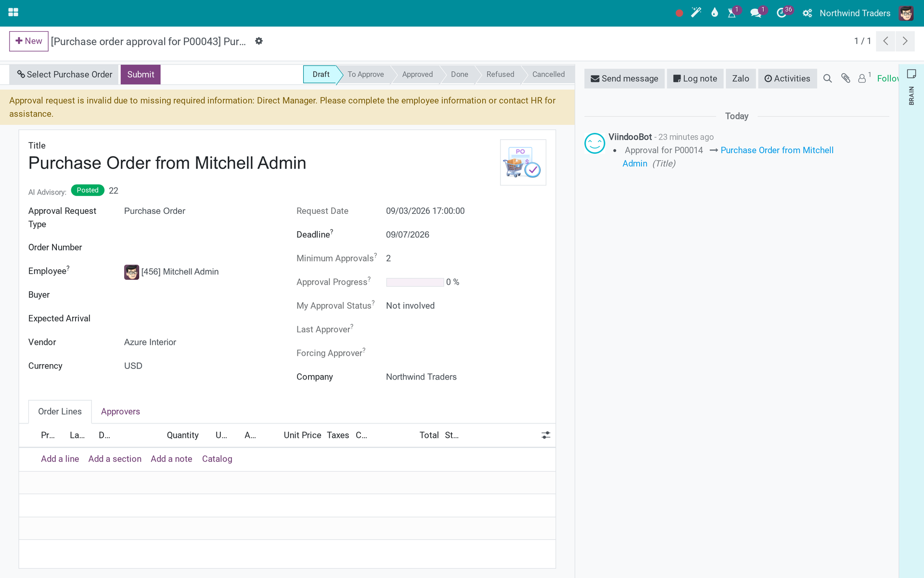Edit the Title field text
The height and width of the screenshot is (578, 924).
coord(167,163)
